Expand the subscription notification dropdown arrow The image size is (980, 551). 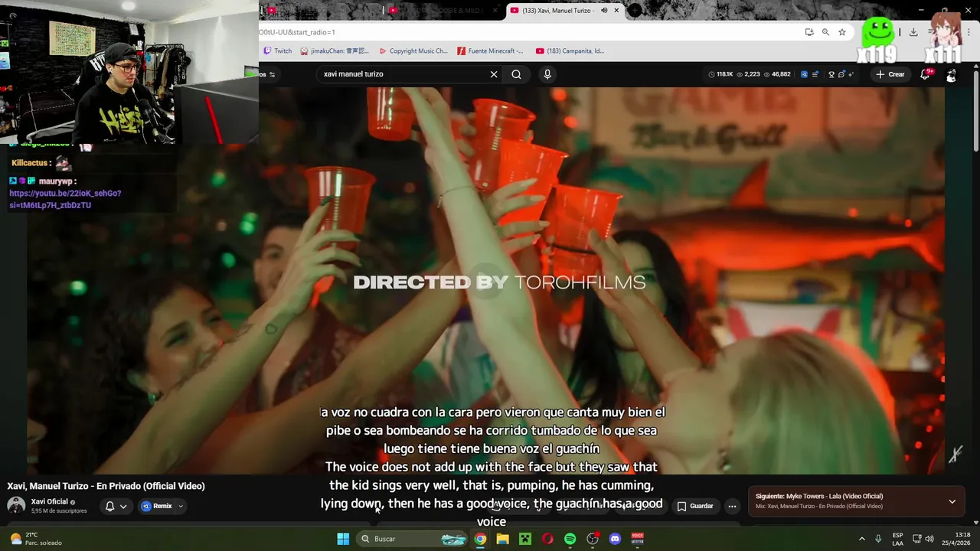pos(123,506)
